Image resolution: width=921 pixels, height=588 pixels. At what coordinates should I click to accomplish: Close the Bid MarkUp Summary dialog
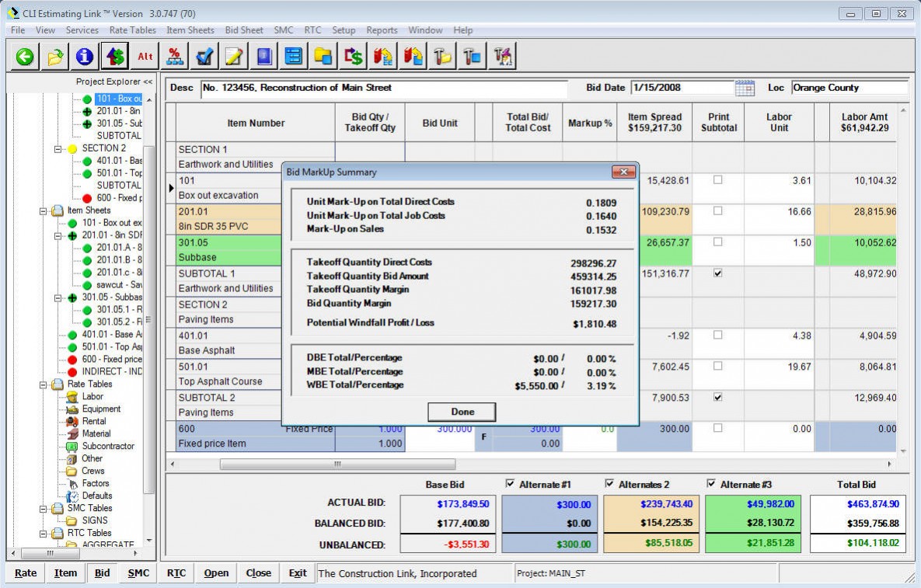pos(623,172)
